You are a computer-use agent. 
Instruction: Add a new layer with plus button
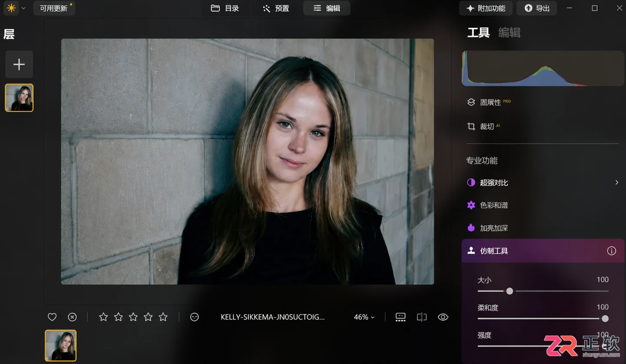pos(19,65)
